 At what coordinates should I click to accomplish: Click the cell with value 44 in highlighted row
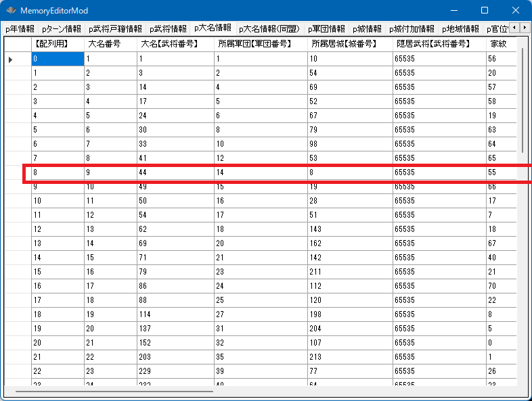point(175,173)
